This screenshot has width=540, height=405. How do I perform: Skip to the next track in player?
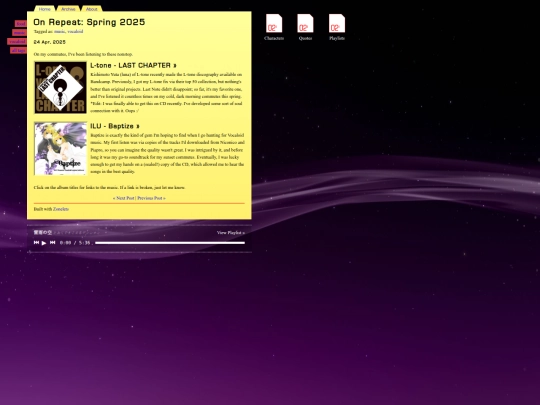pos(52,243)
